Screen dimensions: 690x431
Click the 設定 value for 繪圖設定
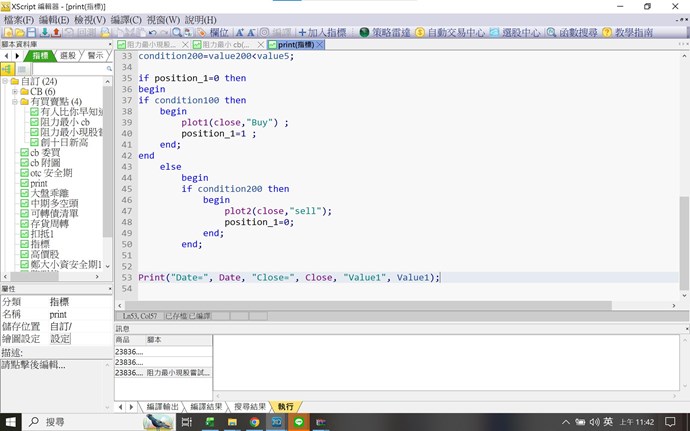click(61, 339)
